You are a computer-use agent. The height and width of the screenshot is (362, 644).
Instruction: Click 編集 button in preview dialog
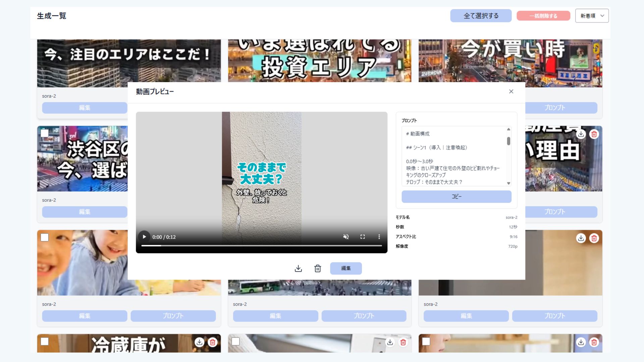coord(346,268)
